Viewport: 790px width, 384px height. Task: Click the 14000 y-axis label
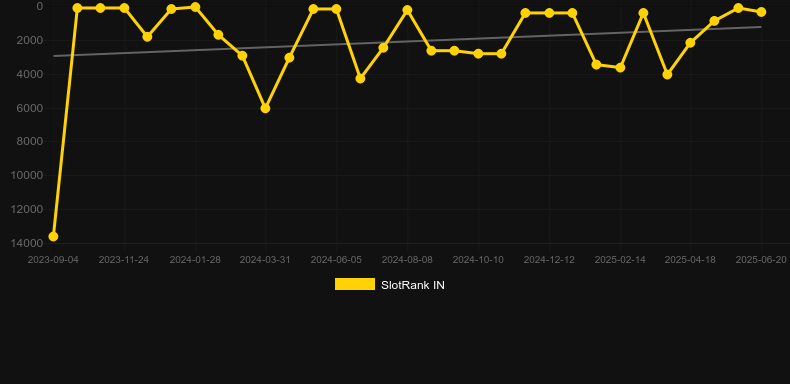pyautogui.click(x=26, y=243)
